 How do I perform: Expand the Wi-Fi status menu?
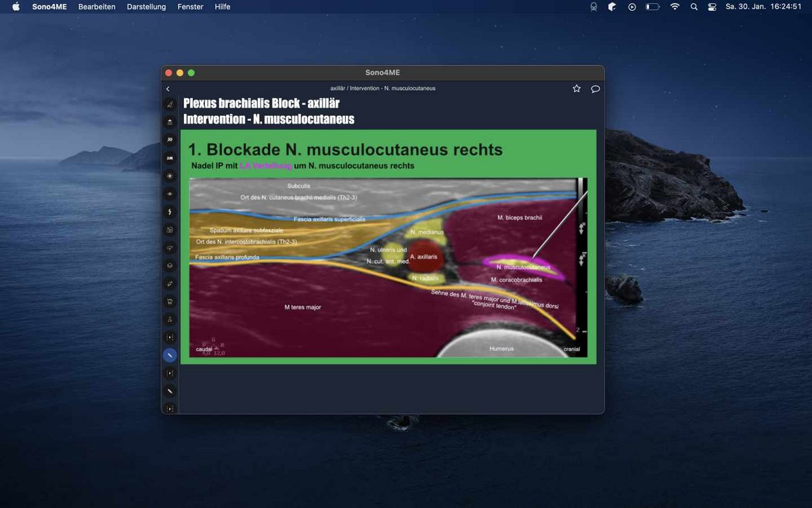(x=675, y=7)
